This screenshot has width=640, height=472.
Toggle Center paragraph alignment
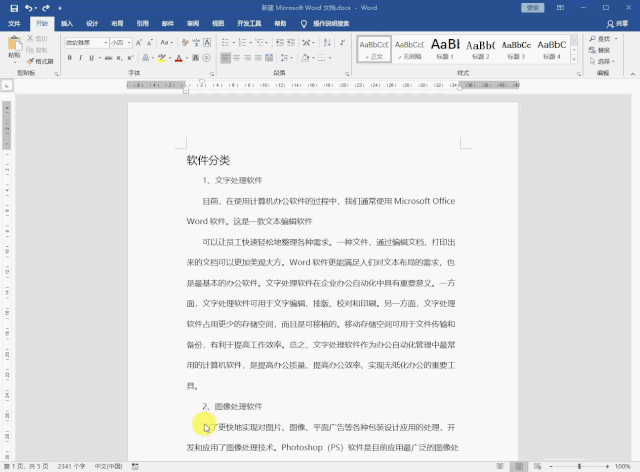pyautogui.click(x=236, y=58)
